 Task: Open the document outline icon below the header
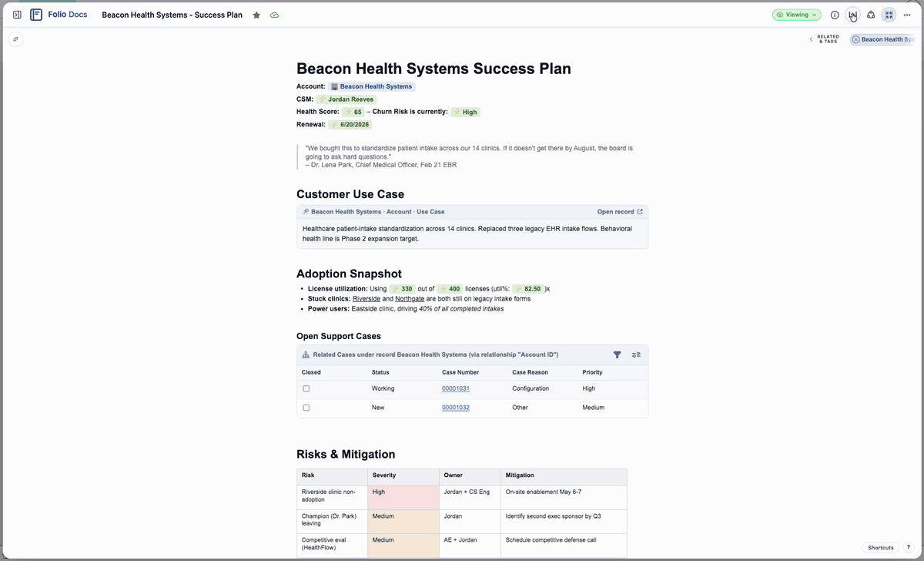(x=15, y=39)
